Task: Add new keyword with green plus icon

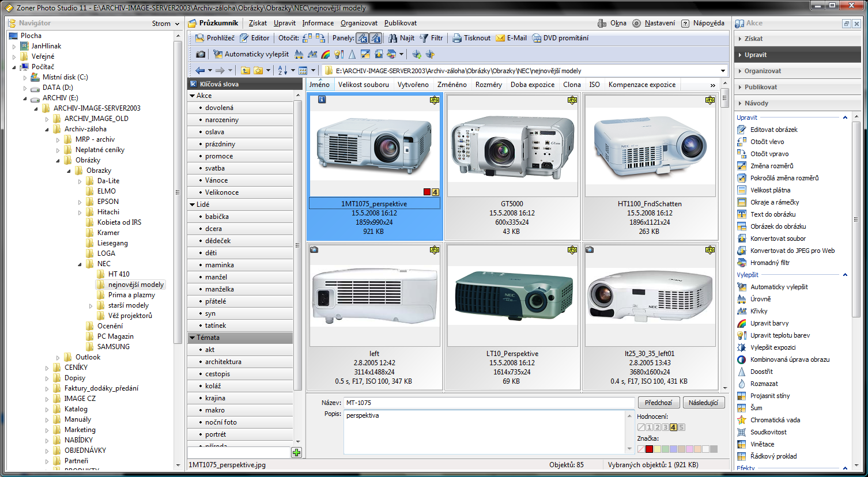Action: 297,453
